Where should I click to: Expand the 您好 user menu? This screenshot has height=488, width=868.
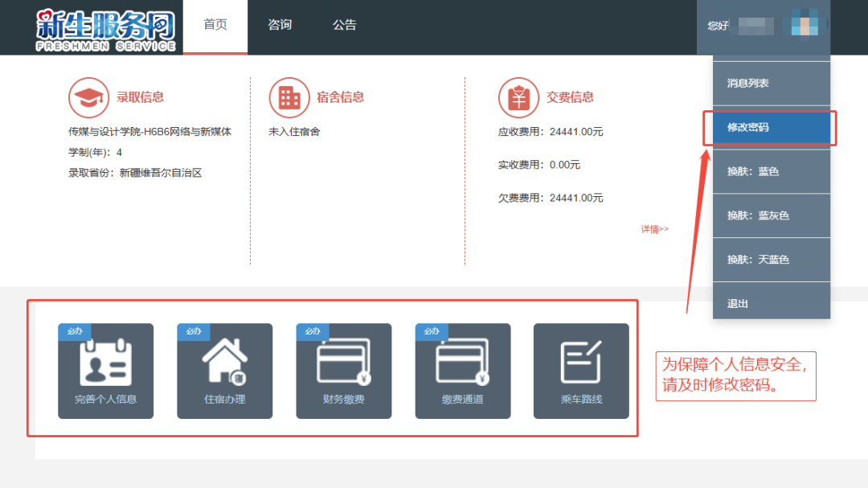[764, 27]
